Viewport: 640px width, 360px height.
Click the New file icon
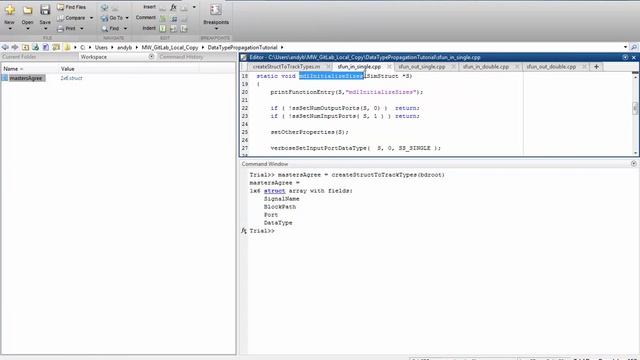pos(10,10)
